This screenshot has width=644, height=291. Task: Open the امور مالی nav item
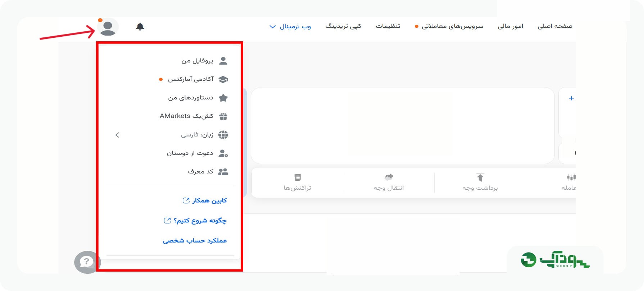[x=511, y=26]
